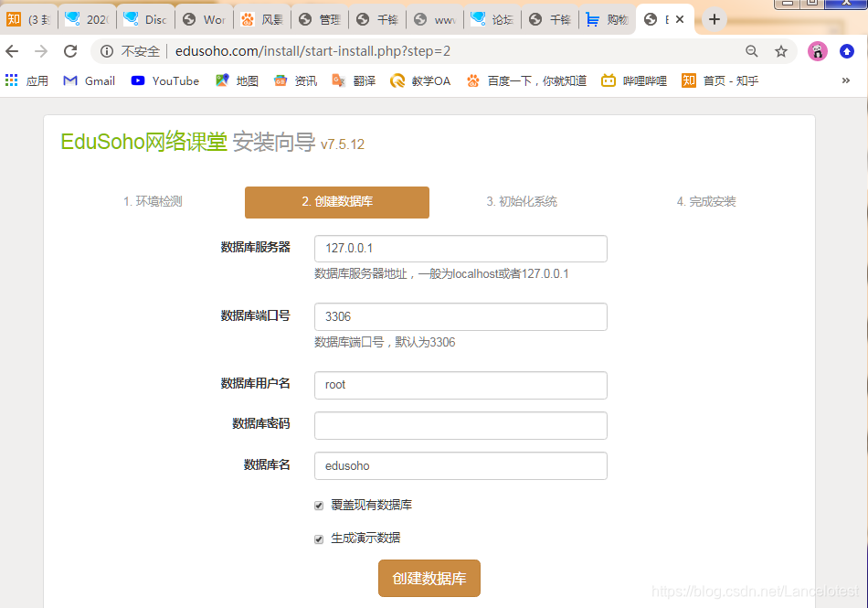Switch to the Disc tab
Screen dimensions: 868x608
(145, 19)
